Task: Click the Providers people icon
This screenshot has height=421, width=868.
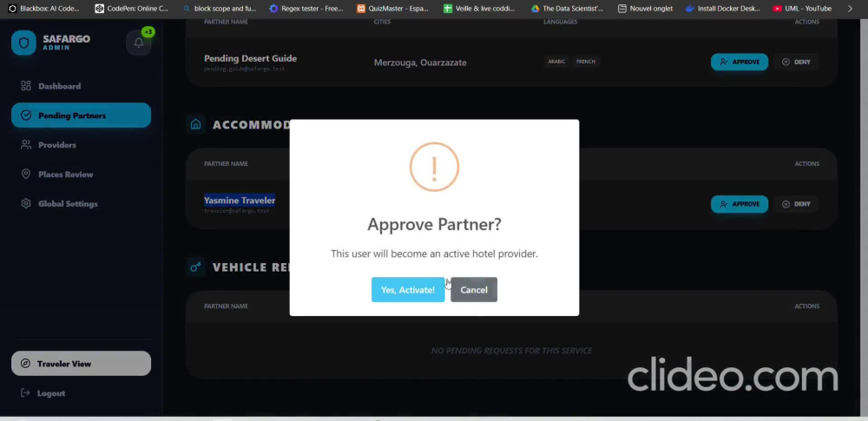Action: pyautogui.click(x=26, y=145)
